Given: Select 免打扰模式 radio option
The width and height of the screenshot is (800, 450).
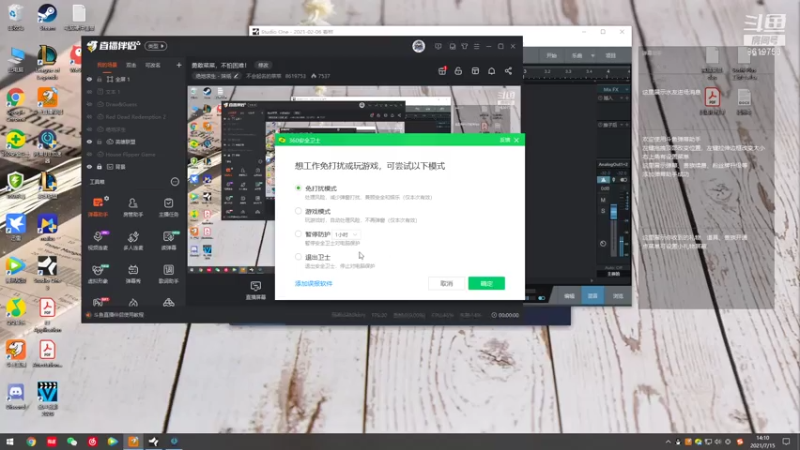Looking at the screenshot, I should pos(298,188).
